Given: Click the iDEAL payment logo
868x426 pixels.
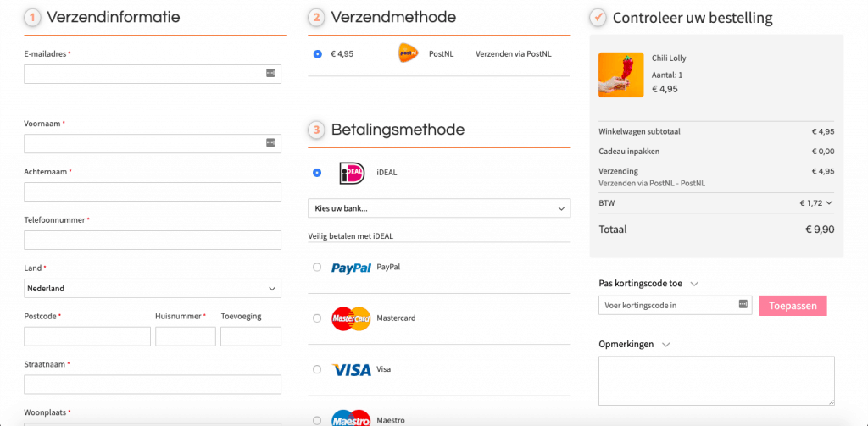Looking at the screenshot, I should pos(352,173).
